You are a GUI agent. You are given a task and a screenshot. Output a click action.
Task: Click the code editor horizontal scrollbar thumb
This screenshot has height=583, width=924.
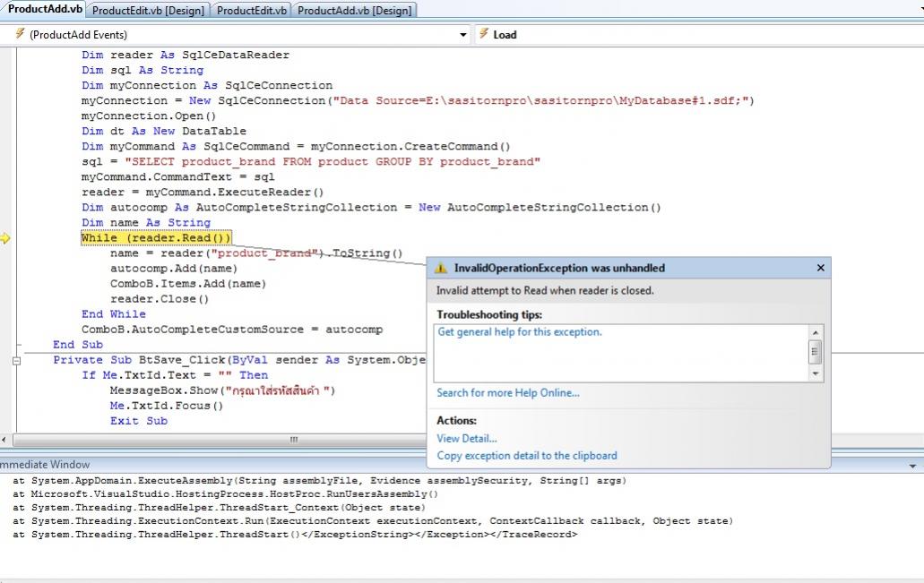point(293,440)
